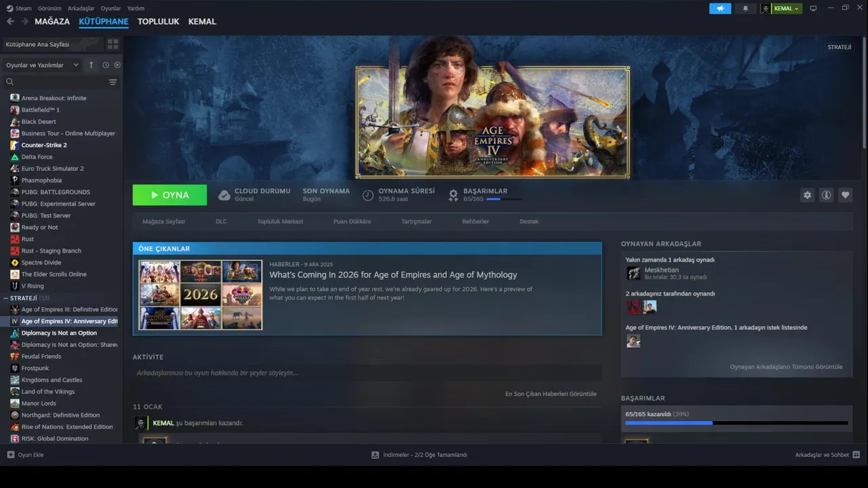This screenshot has width=868, height=488.
Task: Click the achievements gear icon
Action: (453, 195)
